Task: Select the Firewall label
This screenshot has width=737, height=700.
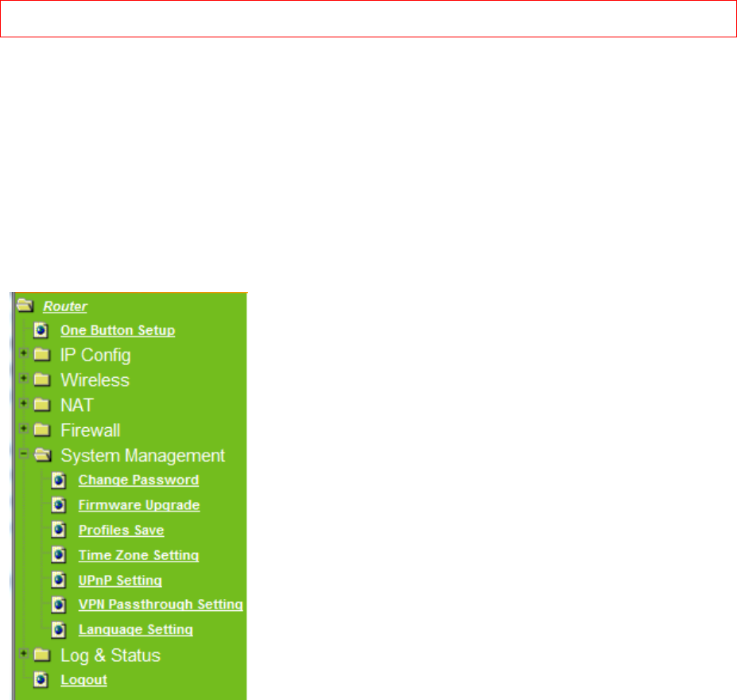Action: point(91,430)
